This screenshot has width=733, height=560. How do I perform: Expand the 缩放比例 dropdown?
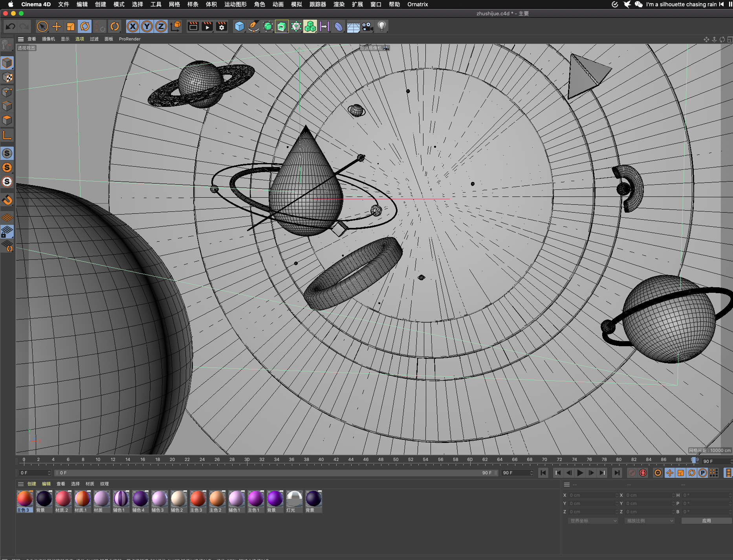coord(649,521)
